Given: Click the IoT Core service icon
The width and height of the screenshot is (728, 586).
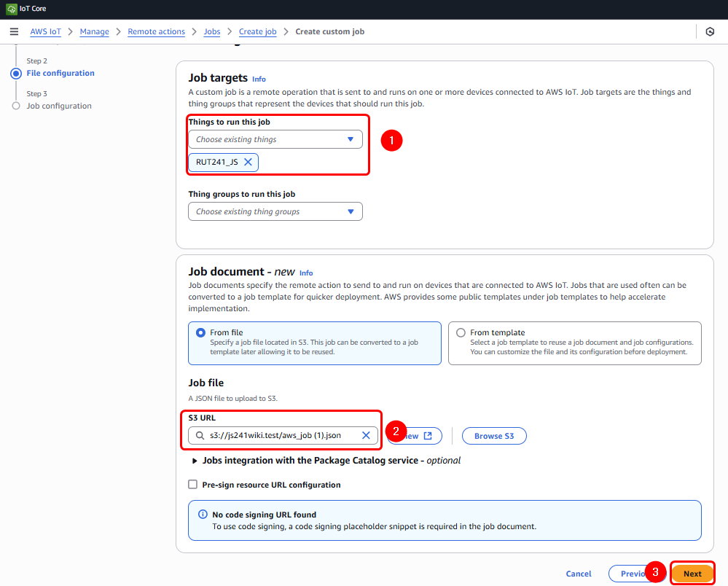Looking at the screenshot, I should tap(11, 9).
